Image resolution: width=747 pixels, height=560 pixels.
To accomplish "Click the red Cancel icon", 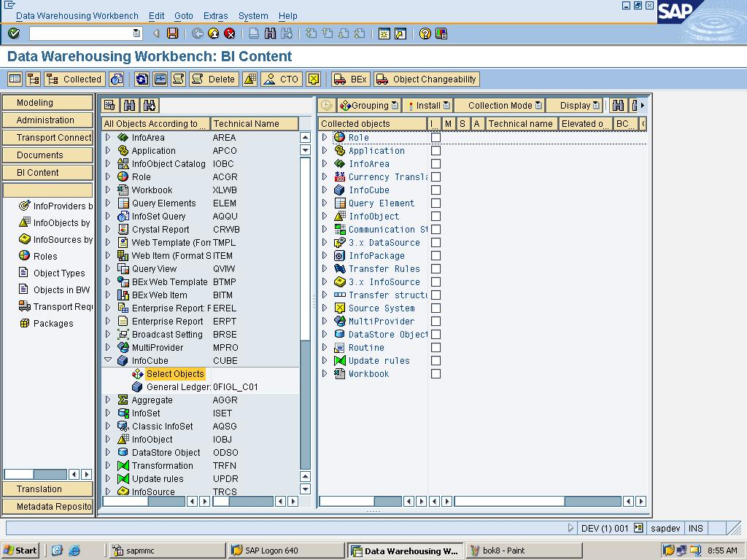I will click(230, 34).
